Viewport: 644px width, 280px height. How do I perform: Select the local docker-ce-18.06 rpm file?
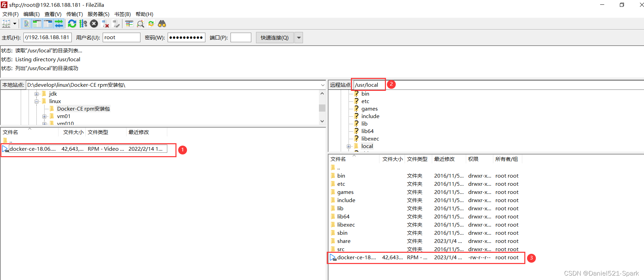tap(84, 149)
